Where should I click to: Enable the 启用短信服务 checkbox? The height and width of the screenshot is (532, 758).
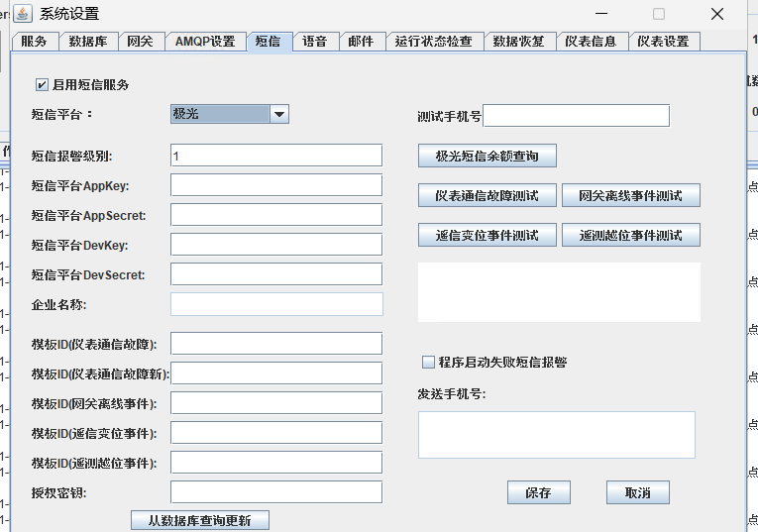click(42, 84)
